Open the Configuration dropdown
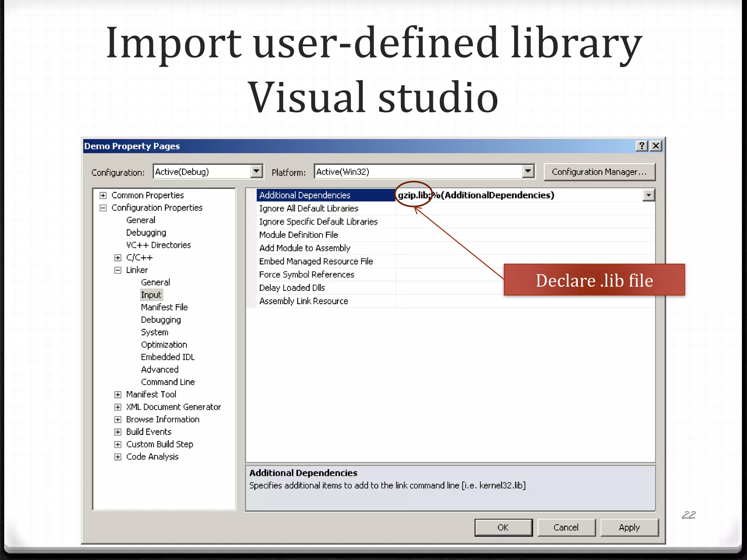Screen dimensions: 747x560 pyautogui.click(x=257, y=171)
